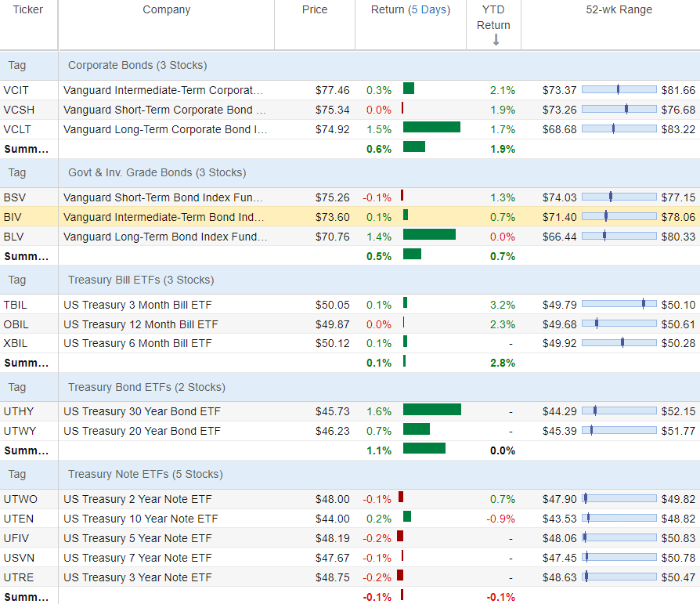Viewport: 700px width, 604px height.
Task: Open the UTWO ticker
Action: tap(20, 499)
